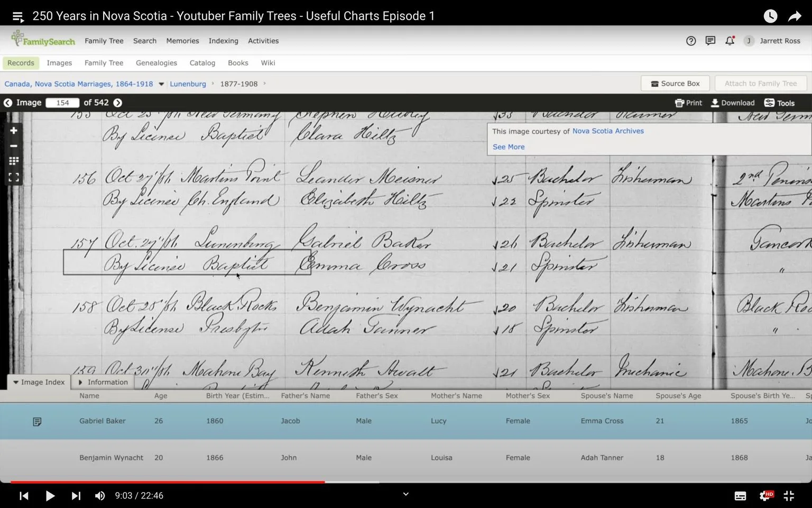Screen dimensions: 812x508
Task: Go to the next image arrow
Action: (118, 103)
